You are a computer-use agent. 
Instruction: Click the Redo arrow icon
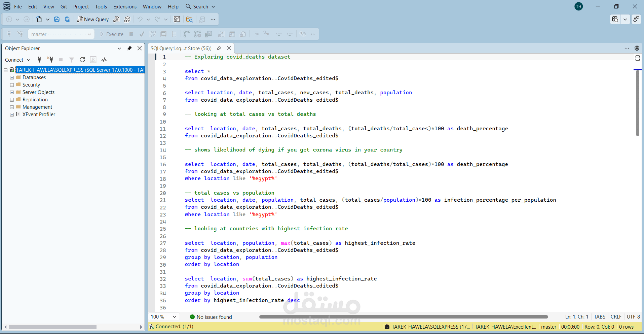pos(157,19)
